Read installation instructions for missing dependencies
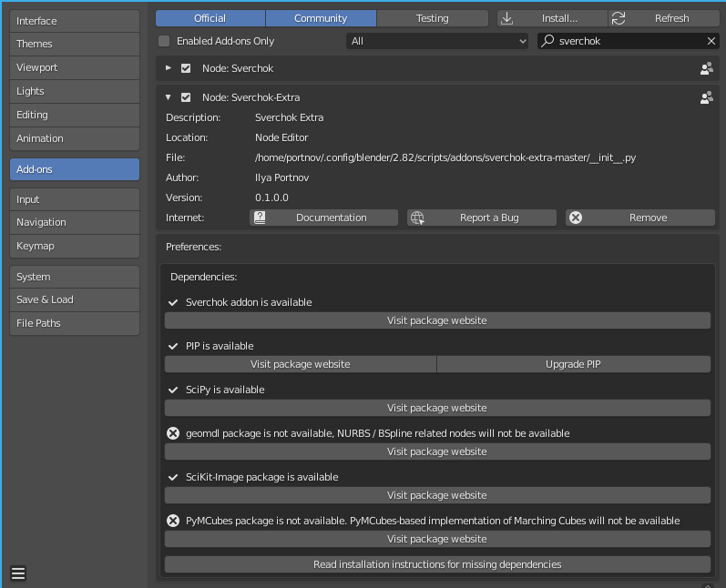Screen dimensions: 726x588 click(x=437, y=564)
